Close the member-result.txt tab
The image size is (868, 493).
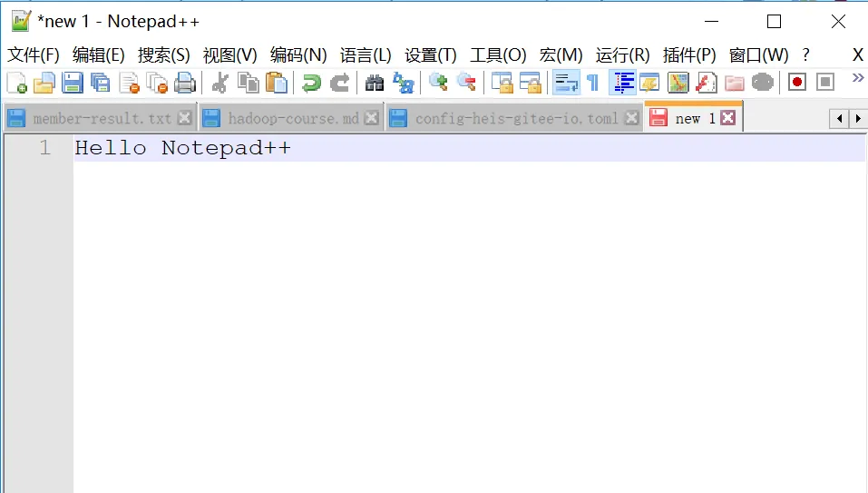tap(185, 118)
